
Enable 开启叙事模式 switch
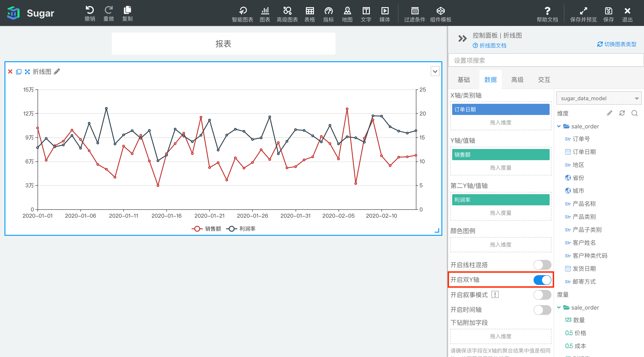542,295
